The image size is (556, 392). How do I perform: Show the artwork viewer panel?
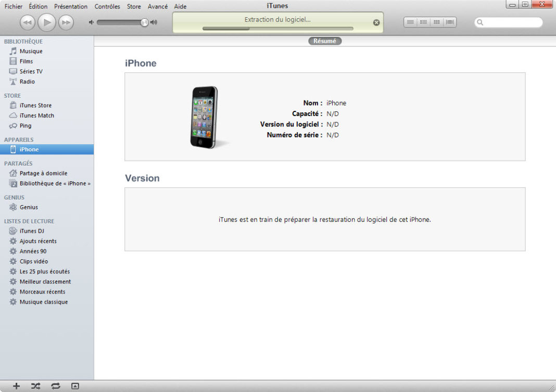coord(75,386)
